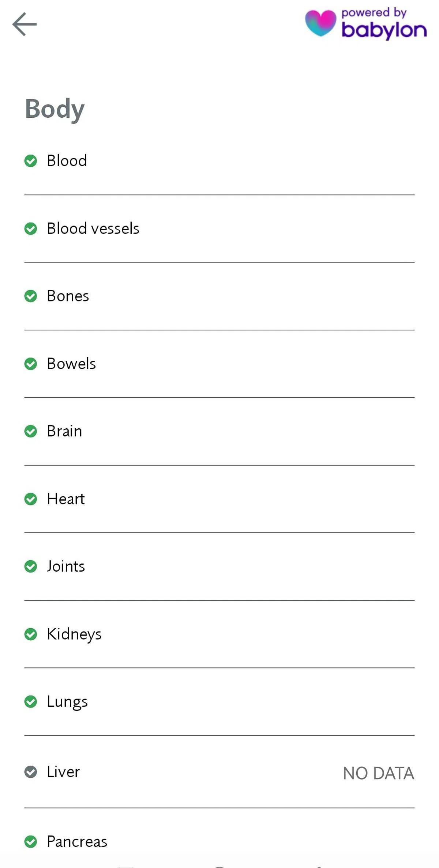The height and width of the screenshot is (868, 439).
Task: Tap the Babylon heart logo
Action: [320, 23]
